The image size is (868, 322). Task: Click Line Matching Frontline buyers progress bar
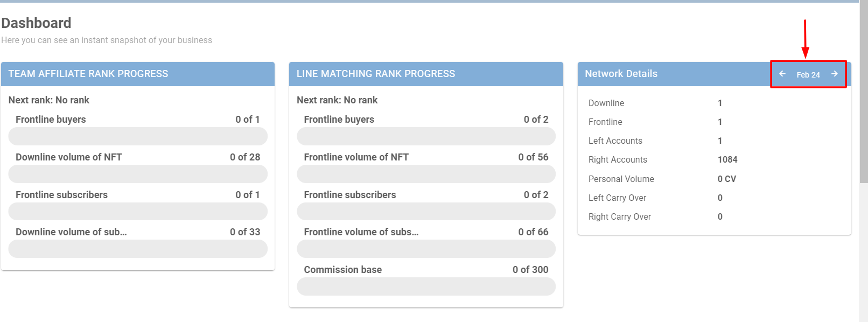(426, 136)
